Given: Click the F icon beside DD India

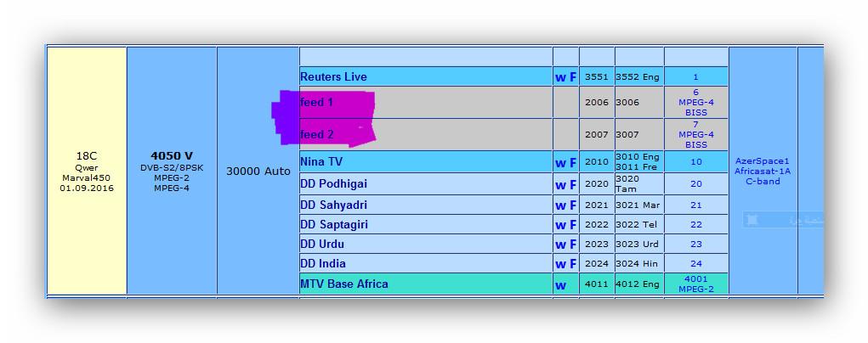Looking at the screenshot, I should pyautogui.click(x=573, y=265).
